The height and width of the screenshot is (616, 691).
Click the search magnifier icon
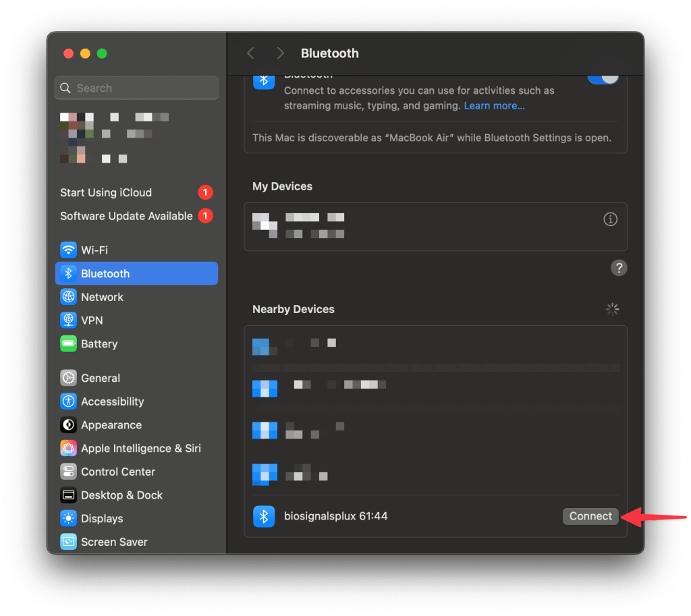click(x=65, y=88)
